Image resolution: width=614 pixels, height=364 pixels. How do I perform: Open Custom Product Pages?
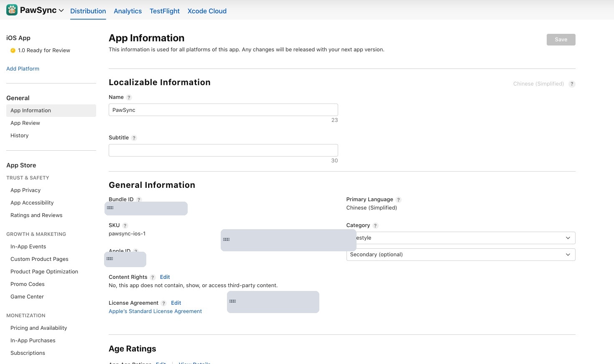click(39, 259)
